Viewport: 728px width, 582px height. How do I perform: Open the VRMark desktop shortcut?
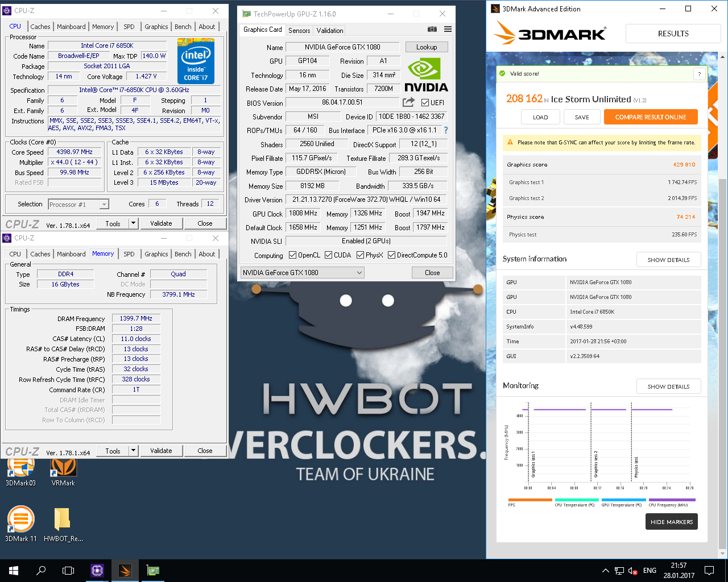[x=63, y=471]
